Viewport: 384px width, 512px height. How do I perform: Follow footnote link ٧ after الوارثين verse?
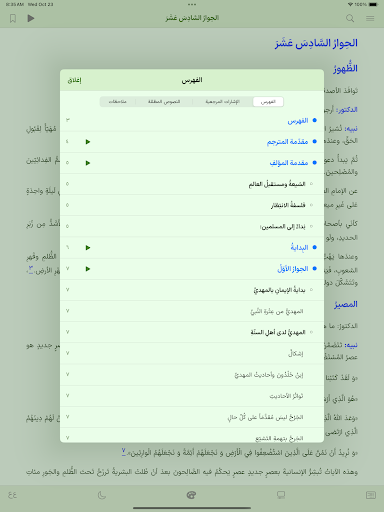[x=123, y=451]
